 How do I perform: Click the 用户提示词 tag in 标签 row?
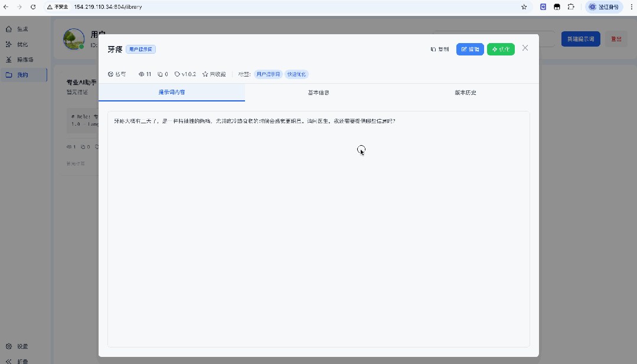(x=268, y=74)
